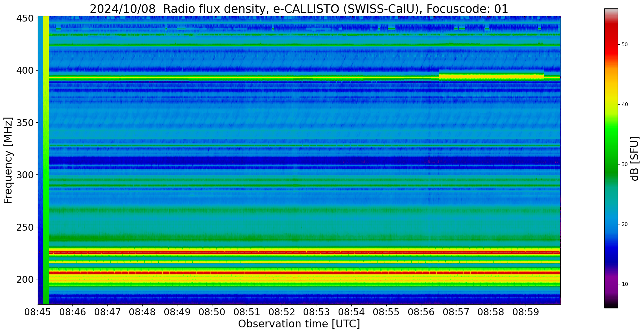Click the 450 frequency tick label

coord(25,18)
